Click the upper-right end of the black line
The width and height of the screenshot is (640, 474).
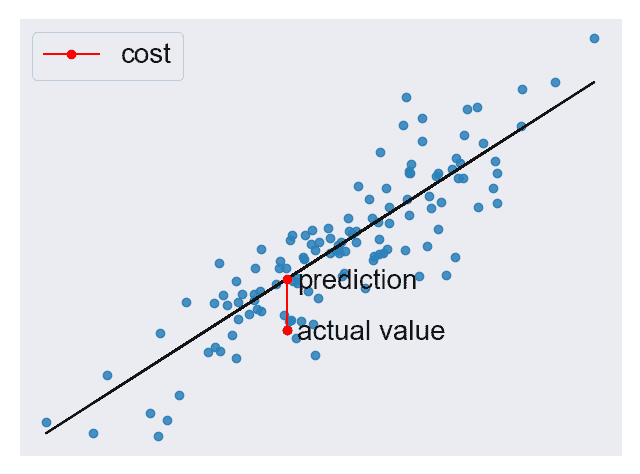click(x=594, y=82)
